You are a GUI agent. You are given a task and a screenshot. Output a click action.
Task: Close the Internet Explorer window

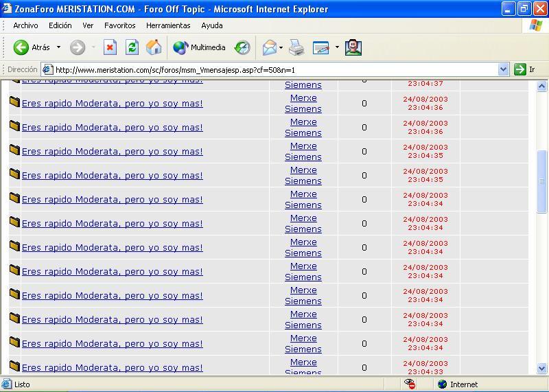(x=540, y=8)
